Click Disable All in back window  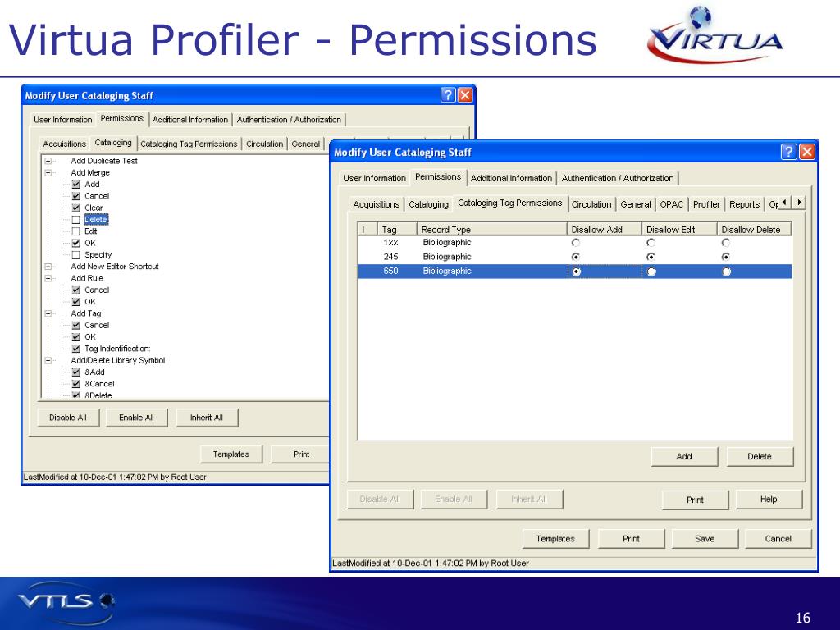tap(68, 418)
